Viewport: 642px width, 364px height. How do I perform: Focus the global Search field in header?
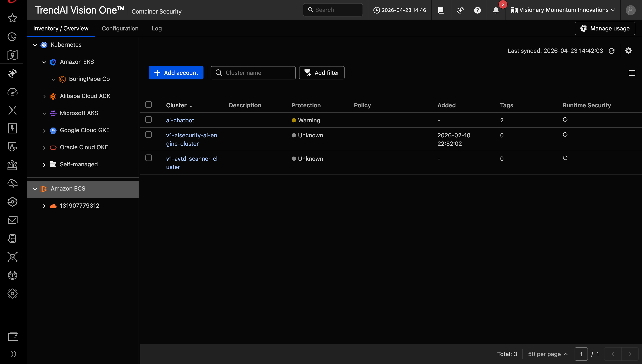click(333, 10)
